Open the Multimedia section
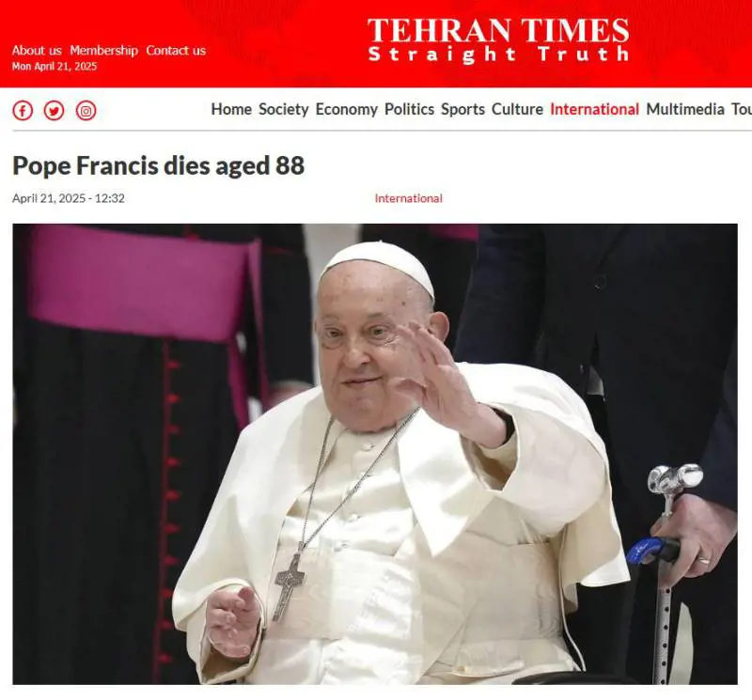This screenshot has width=752, height=700. click(685, 109)
